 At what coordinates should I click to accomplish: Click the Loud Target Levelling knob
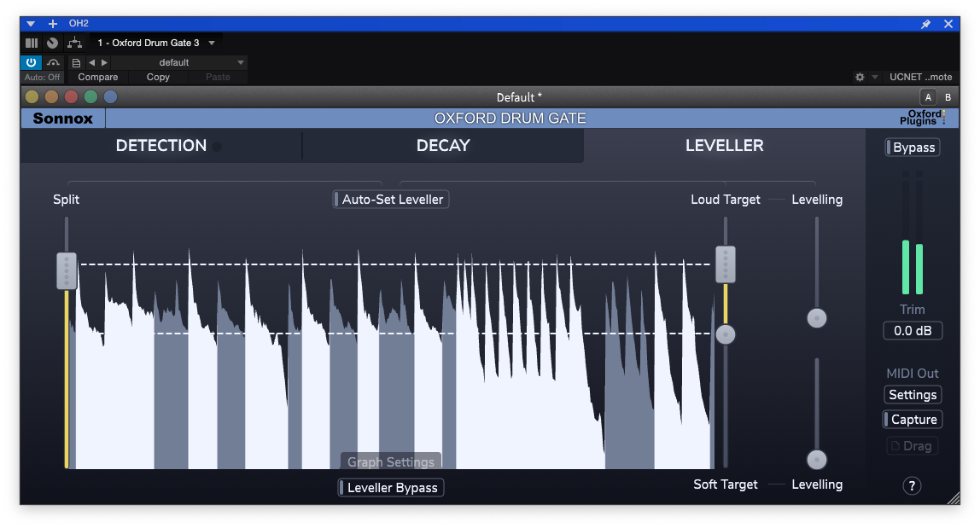[817, 318]
